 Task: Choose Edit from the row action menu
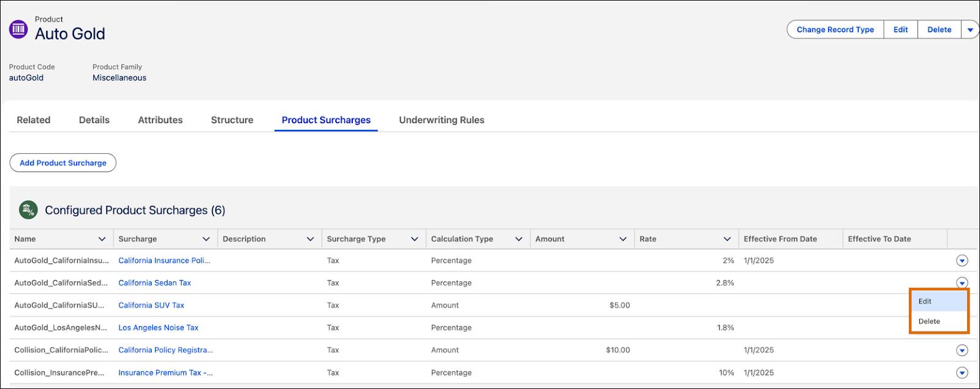pyautogui.click(x=939, y=301)
